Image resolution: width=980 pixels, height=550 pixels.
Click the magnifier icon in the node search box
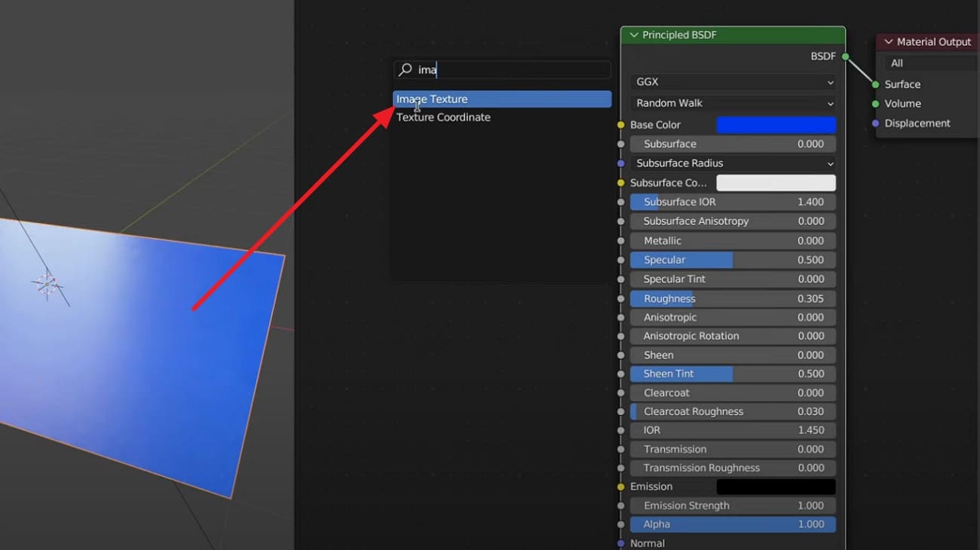[x=403, y=69]
